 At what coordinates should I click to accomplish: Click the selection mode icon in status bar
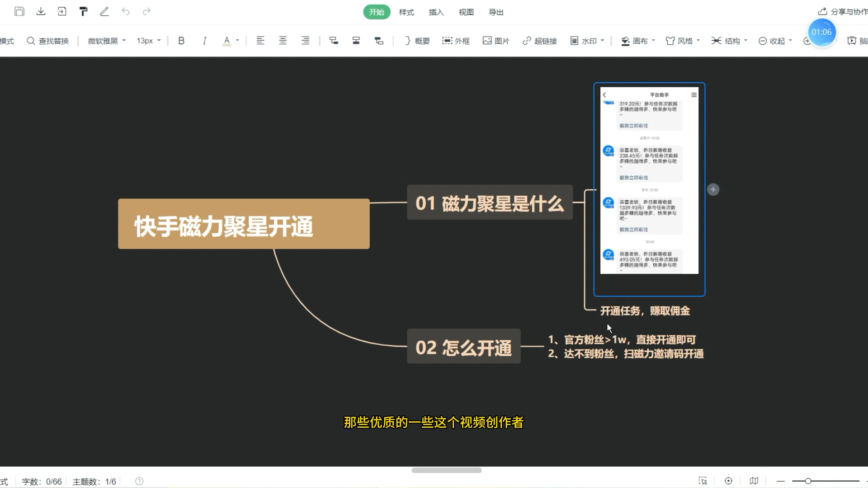(x=703, y=481)
